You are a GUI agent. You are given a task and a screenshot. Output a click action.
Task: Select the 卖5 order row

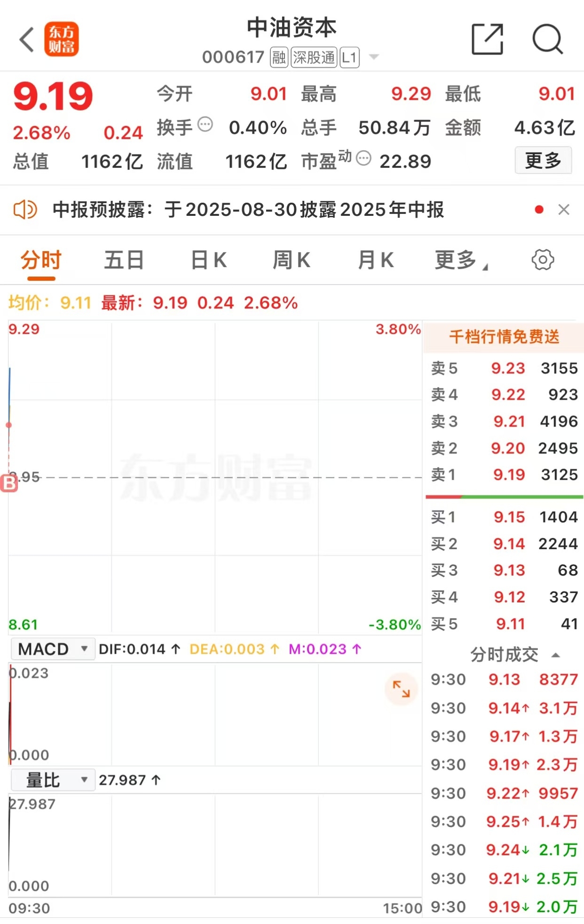(504, 368)
